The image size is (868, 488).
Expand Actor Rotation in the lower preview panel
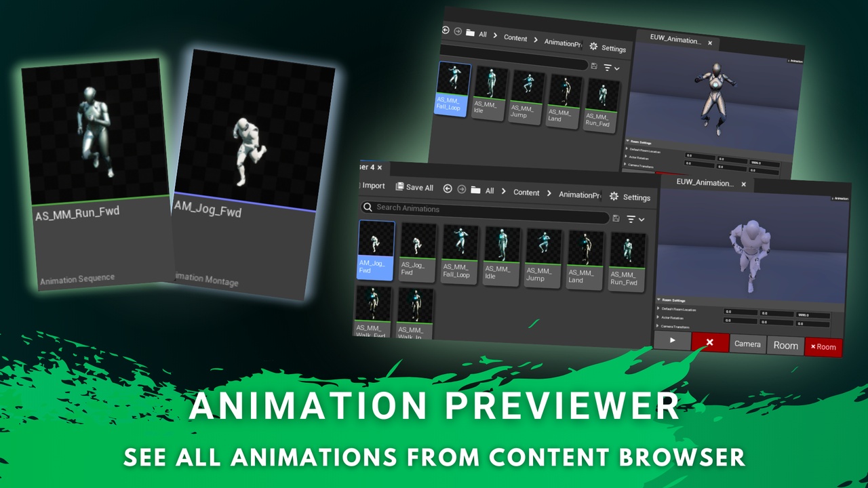click(658, 317)
